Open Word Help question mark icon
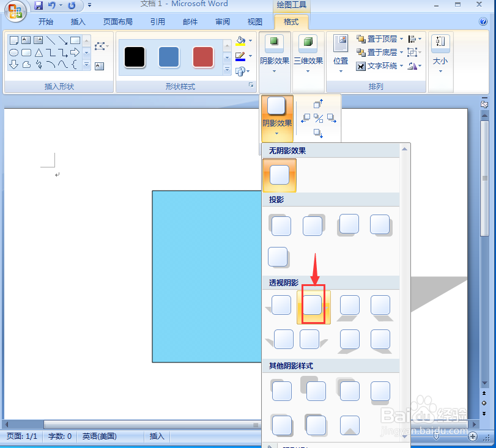Screen dimensions: 496x448 tap(483, 21)
